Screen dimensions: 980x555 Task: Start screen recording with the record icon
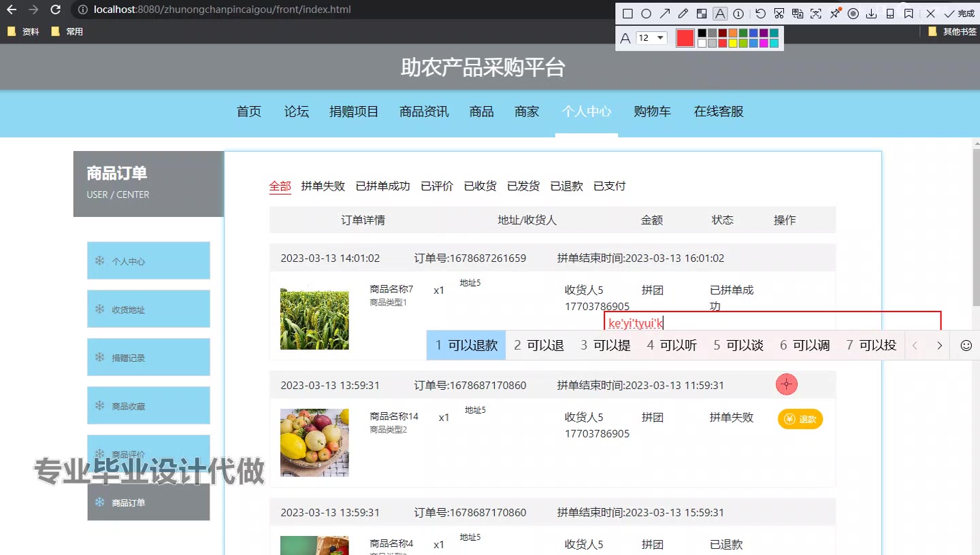(x=853, y=14)
